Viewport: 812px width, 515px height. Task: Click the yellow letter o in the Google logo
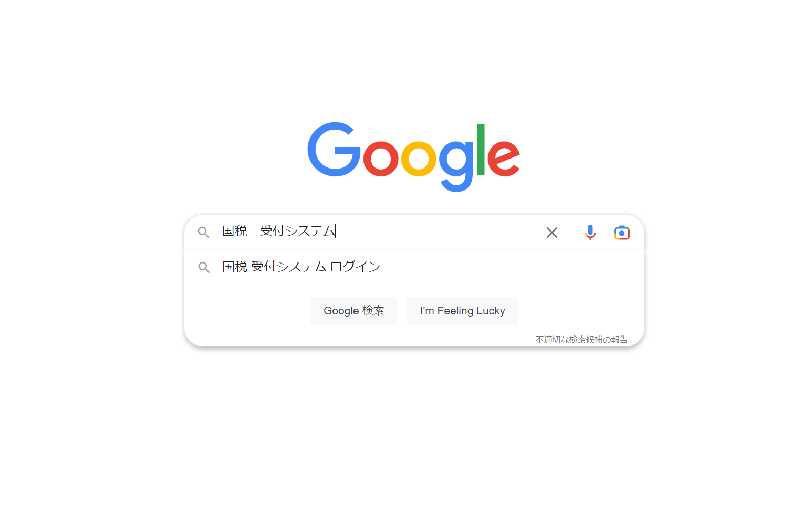click(x=419, y=159)
